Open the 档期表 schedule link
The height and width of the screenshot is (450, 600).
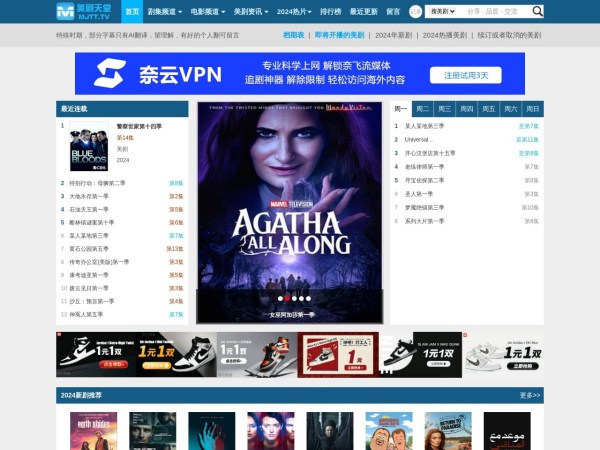click(293, 35)
